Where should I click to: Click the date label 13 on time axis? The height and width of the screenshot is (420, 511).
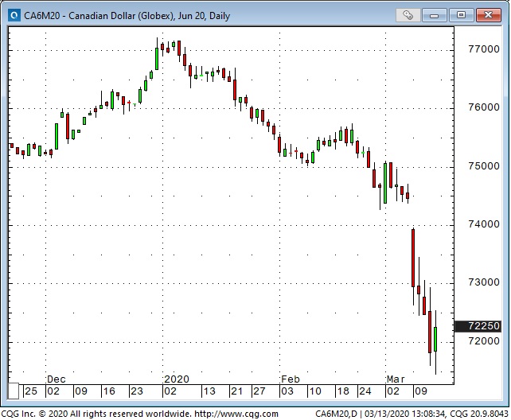pos(209,391)
